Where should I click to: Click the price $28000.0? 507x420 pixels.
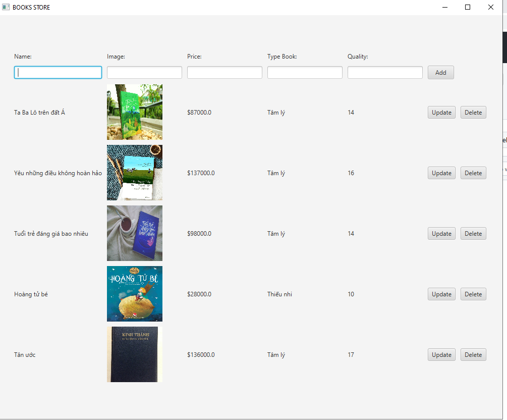pos(199,294)
